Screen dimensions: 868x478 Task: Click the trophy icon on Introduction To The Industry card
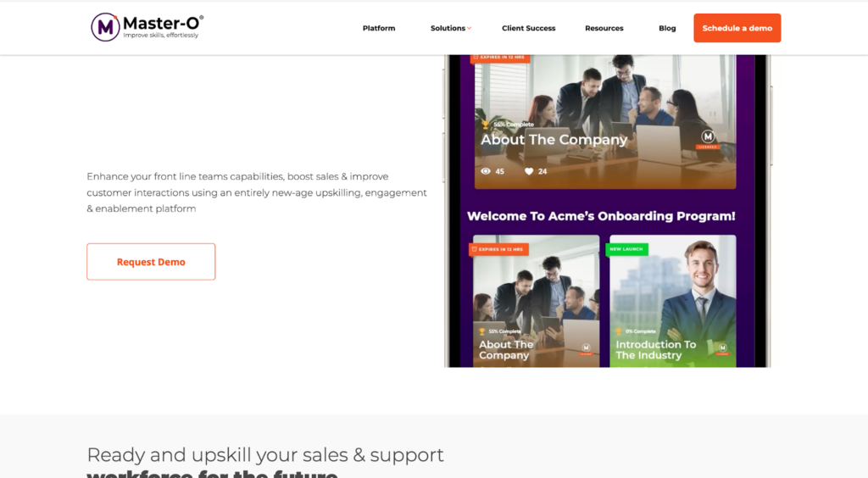(x=619, y=331)
